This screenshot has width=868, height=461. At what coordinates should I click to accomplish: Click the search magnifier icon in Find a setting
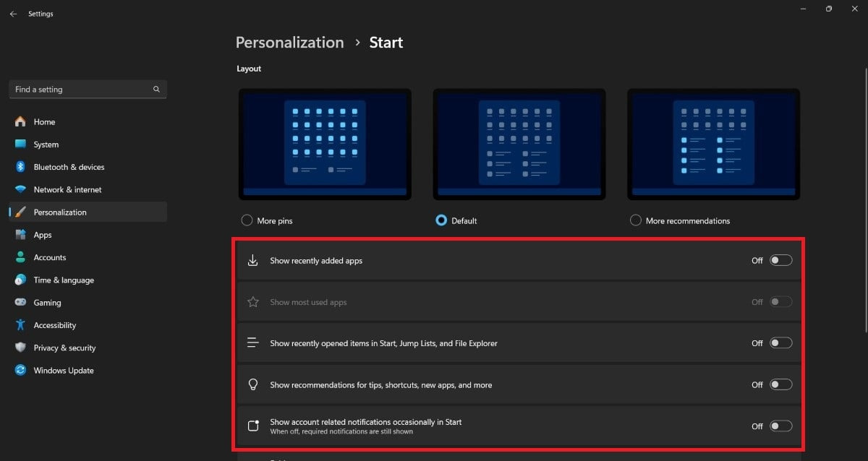point(156,90)
